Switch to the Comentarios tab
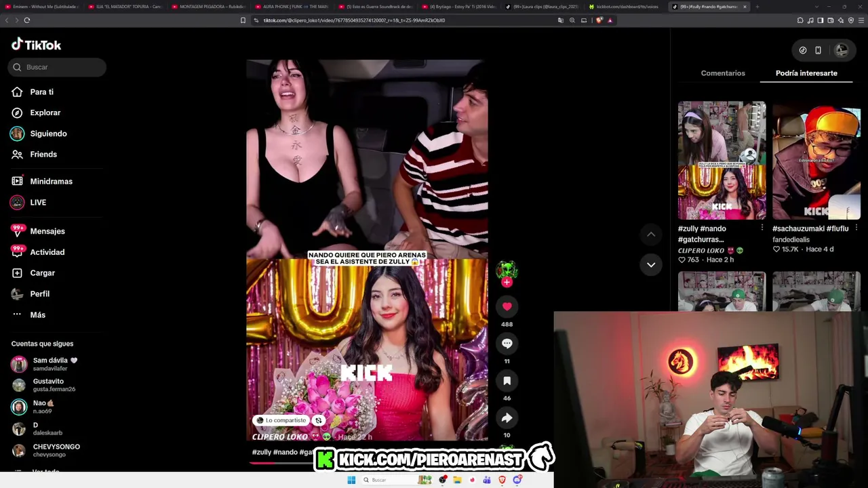The height and width of the screenshot is (488, 868). coord(723,73)
